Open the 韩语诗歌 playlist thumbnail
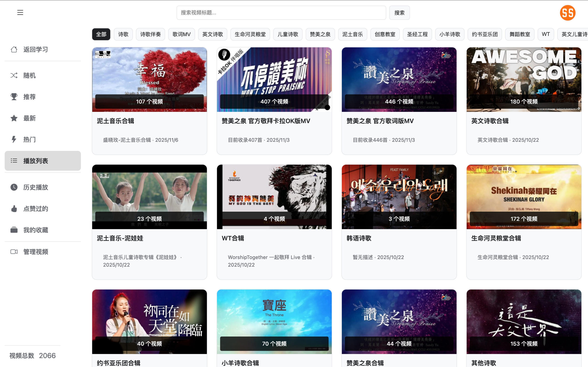The height and width of the screenshot is (367, 588). [399, 197]
